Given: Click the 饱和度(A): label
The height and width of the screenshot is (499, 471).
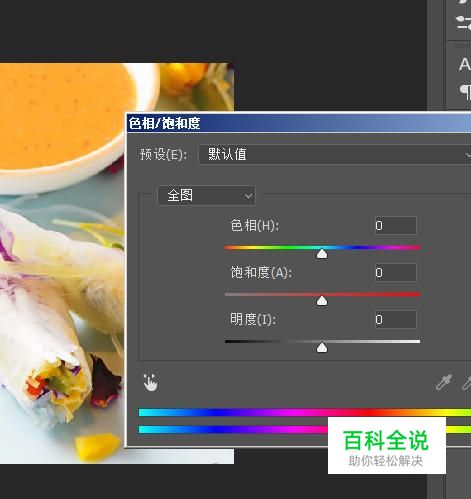Looking at the screenshot, I should coord(261,273).
